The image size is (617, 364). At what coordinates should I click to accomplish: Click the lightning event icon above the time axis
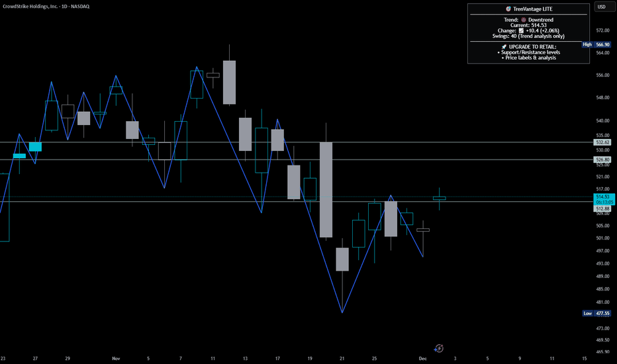coord(438,348)
